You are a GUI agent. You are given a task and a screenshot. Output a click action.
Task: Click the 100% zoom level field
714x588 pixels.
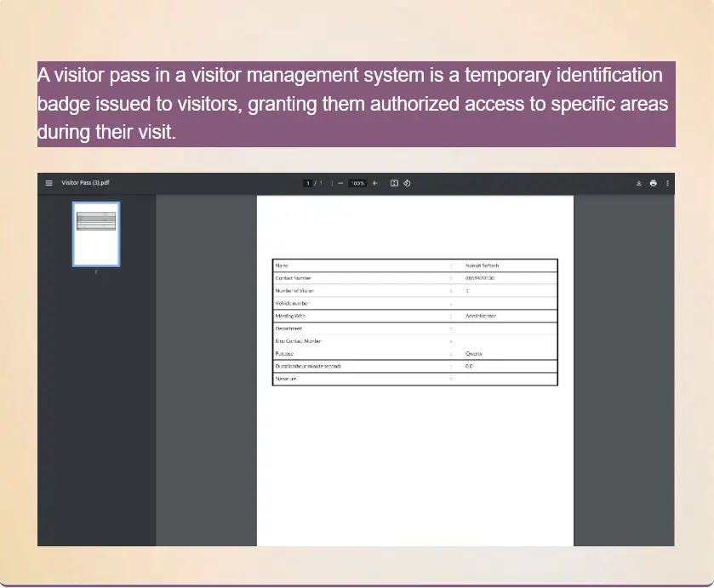pos(357,183)
